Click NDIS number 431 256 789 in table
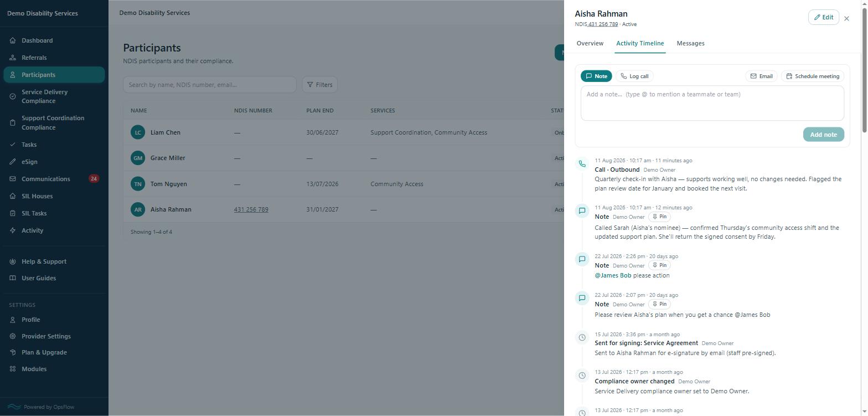This screenshot has height=416, width=868. 251,209
